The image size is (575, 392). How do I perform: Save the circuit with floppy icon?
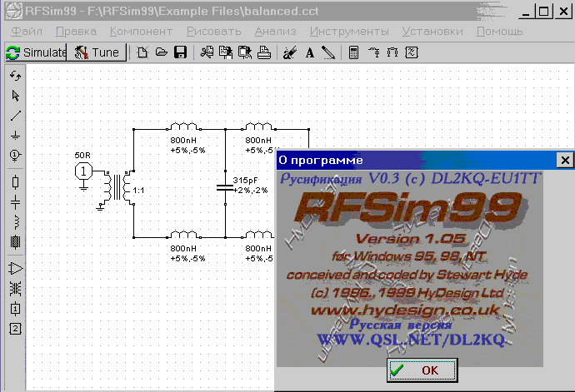click(x=180, y=52)
